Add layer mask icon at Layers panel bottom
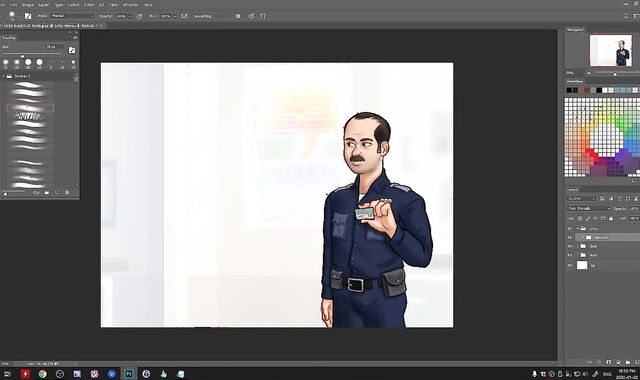640x380 pixels. (609, 362)
